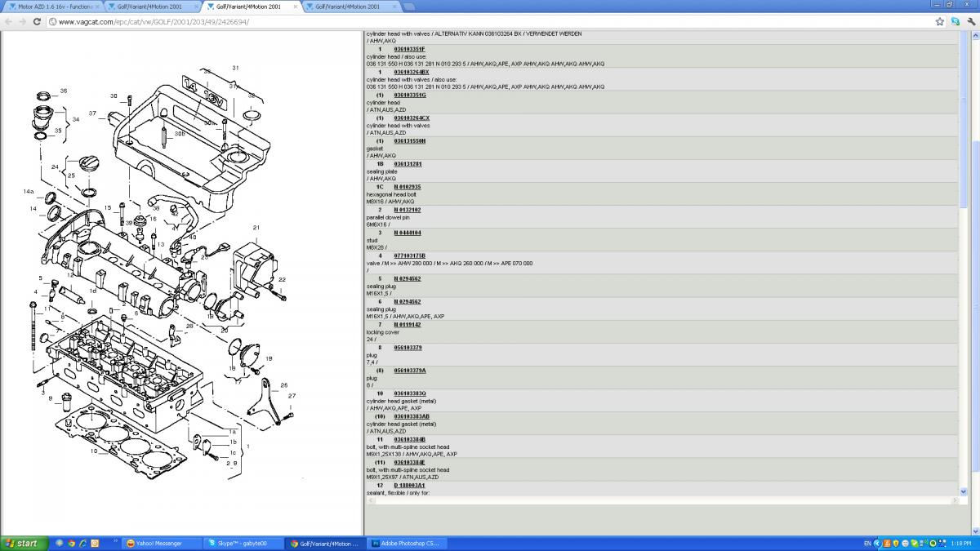Click the text 'M9X1,25X138 / AHW,AKQ,APE, AXP'
This screenshot has height=551, width=980.
click(412, 454)
